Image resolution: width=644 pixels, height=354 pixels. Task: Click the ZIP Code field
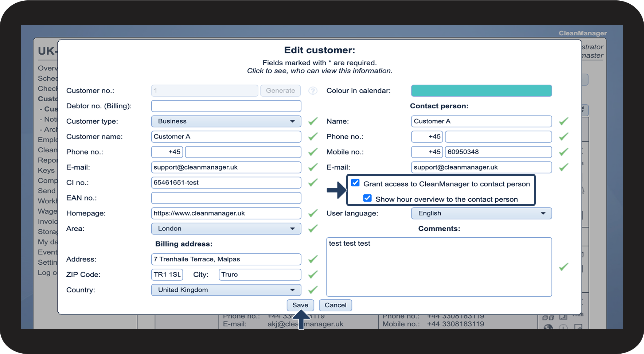coord(167,275)
